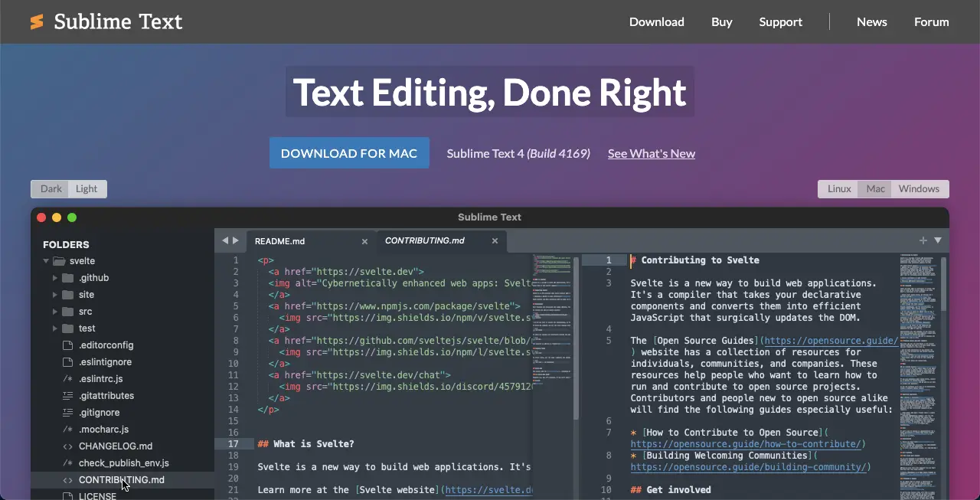The height and width of the screenshot is (500, 980).
Task: Click the CHANGELOG.md markup file icon
Action: (x=67, y=446)
